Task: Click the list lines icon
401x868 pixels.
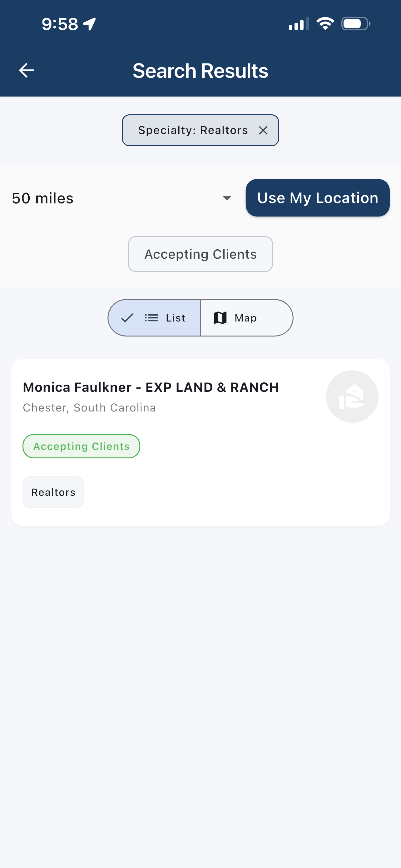Action: 151,318
